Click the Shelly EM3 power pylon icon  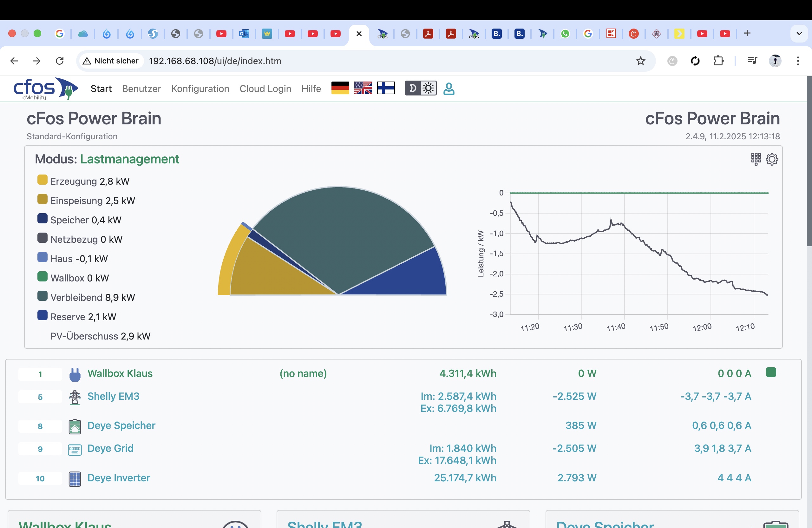point(75,397)
